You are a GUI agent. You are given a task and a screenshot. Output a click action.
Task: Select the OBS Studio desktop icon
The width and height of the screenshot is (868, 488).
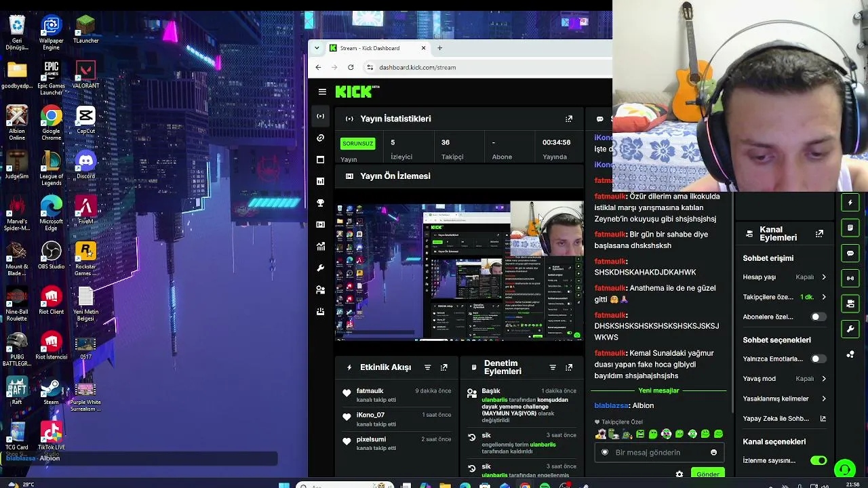click(x=51, y=256)
